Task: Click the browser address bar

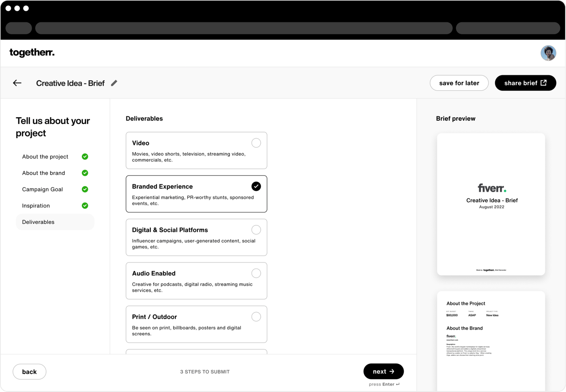Action: (244, 28)
